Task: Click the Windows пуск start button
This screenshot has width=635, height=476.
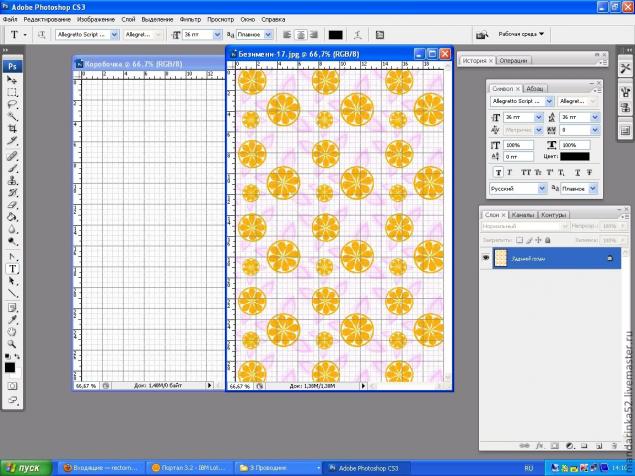Action: (x=24, y=467)
